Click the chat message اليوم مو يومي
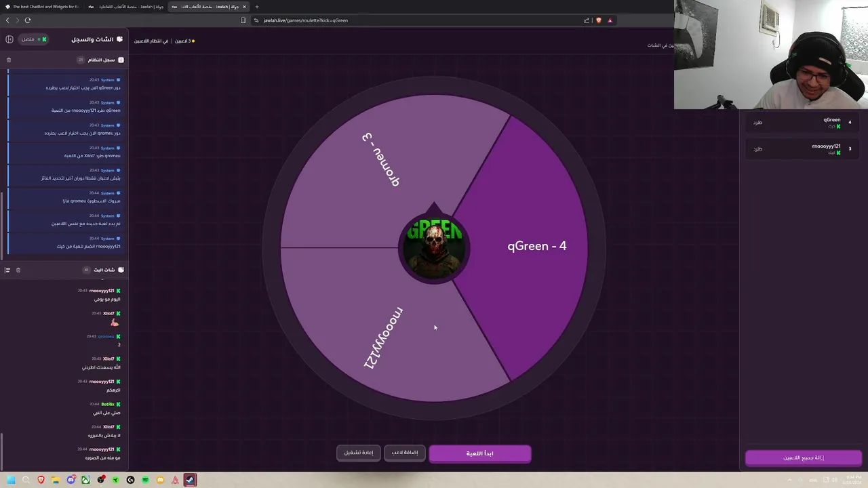The width and height of the screenshot is (868, 488). coord(107,300)
